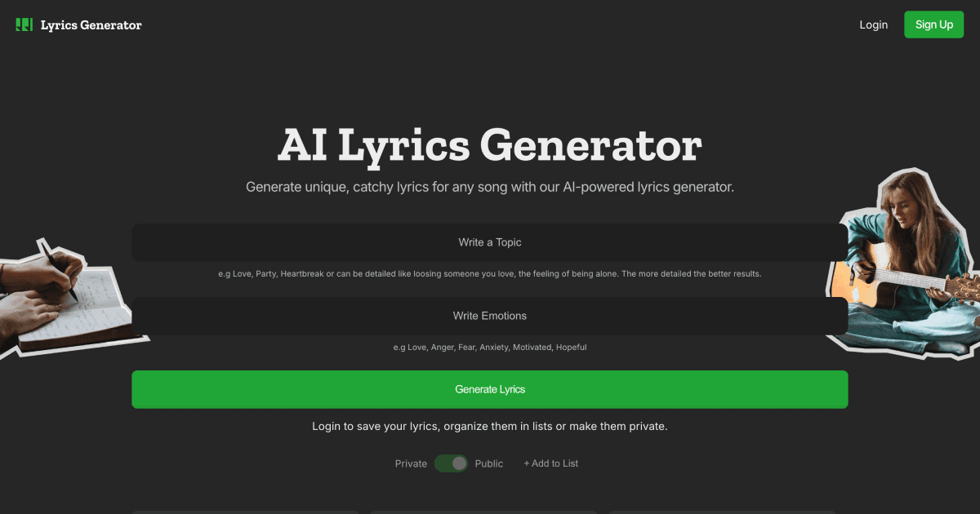
Task: Open the Login page
Action: pos(873,24)
